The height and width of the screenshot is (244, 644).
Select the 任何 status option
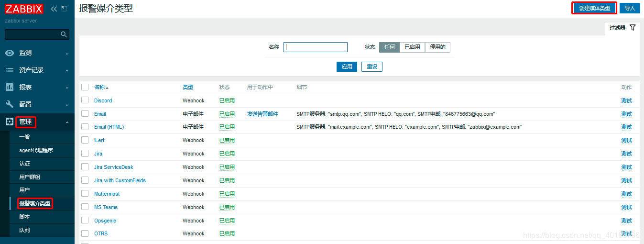coord(389,47)
